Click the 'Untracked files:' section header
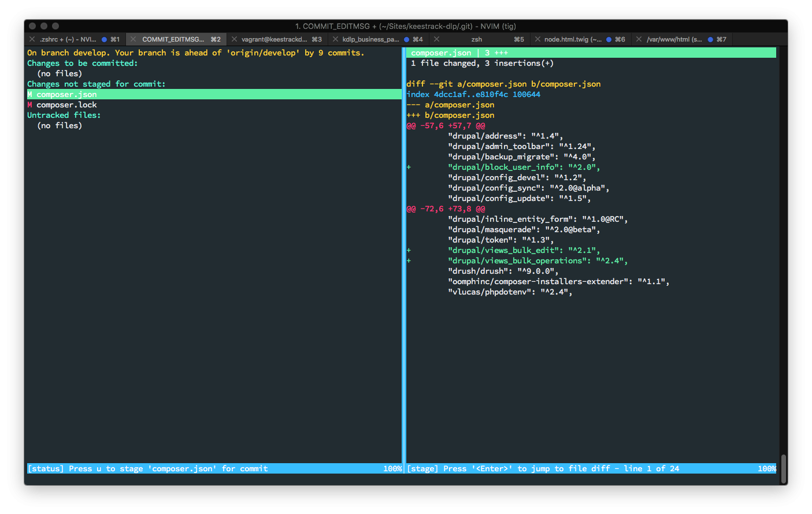 click(x=64, y=115)
